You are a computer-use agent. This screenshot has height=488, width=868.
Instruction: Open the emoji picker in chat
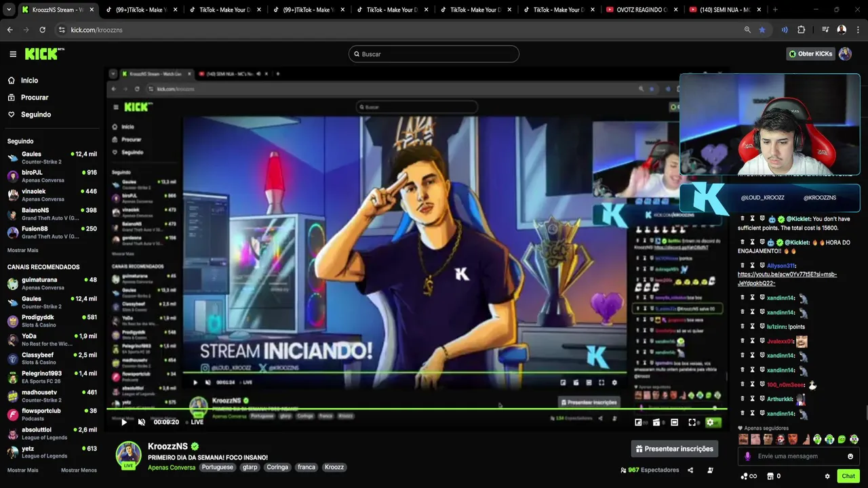(x=850, y=456)
